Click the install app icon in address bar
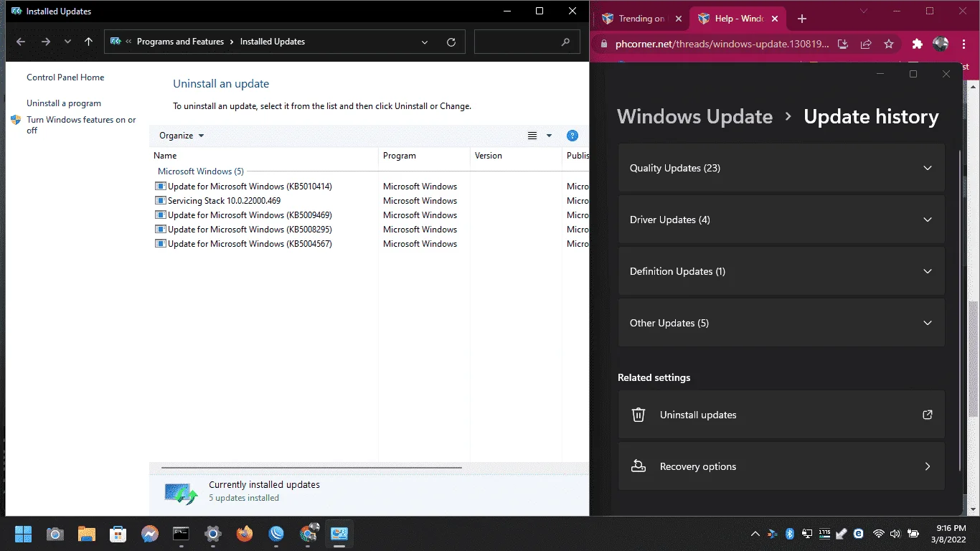Viewport: 980px width, 551px height. [843, 44]
